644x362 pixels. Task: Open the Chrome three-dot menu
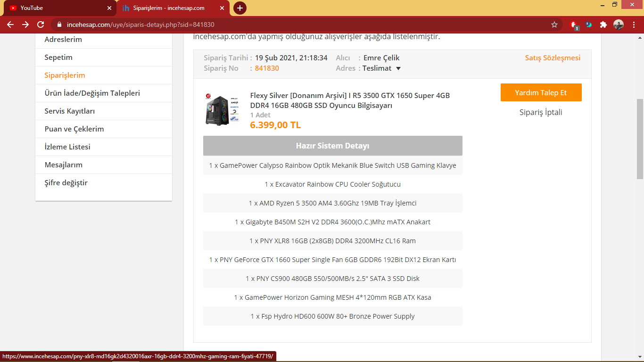634,25
